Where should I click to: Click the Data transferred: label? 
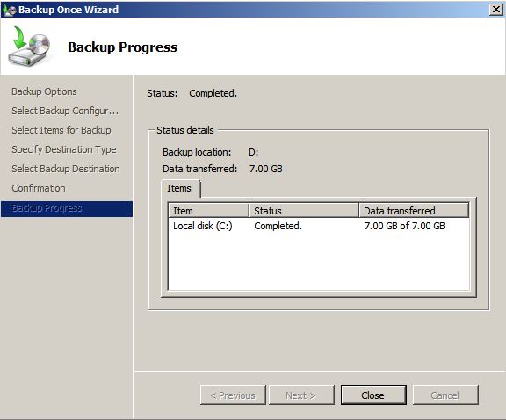click(199, 169)
